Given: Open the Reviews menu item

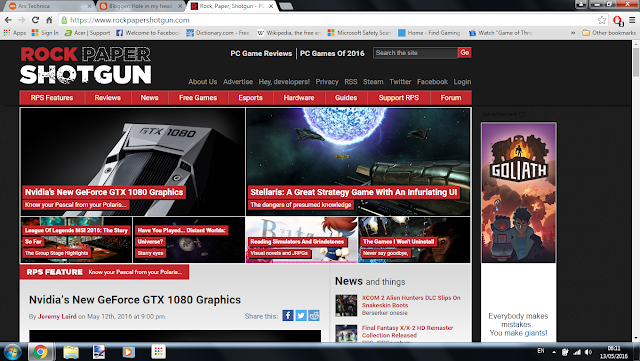Looking at the screenshot, I should [108, 98].
